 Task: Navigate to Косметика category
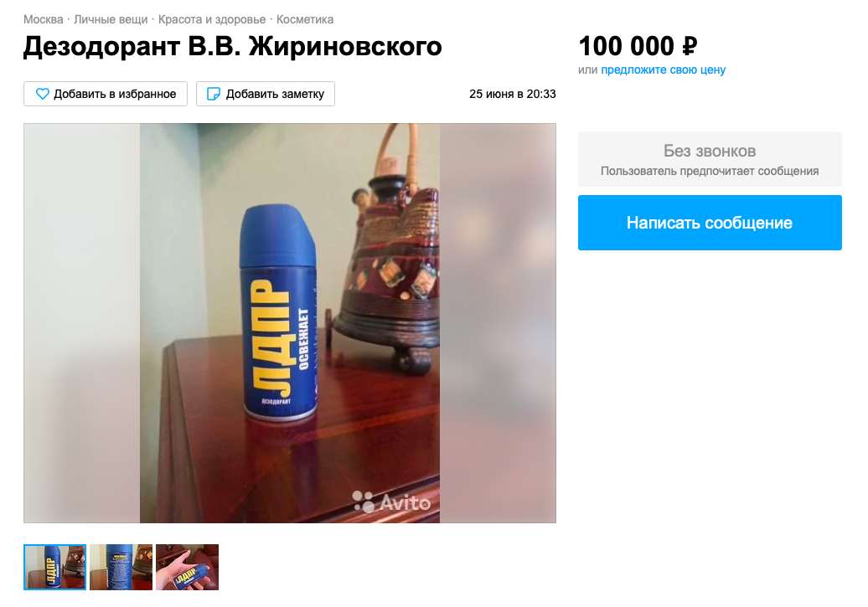305,19
